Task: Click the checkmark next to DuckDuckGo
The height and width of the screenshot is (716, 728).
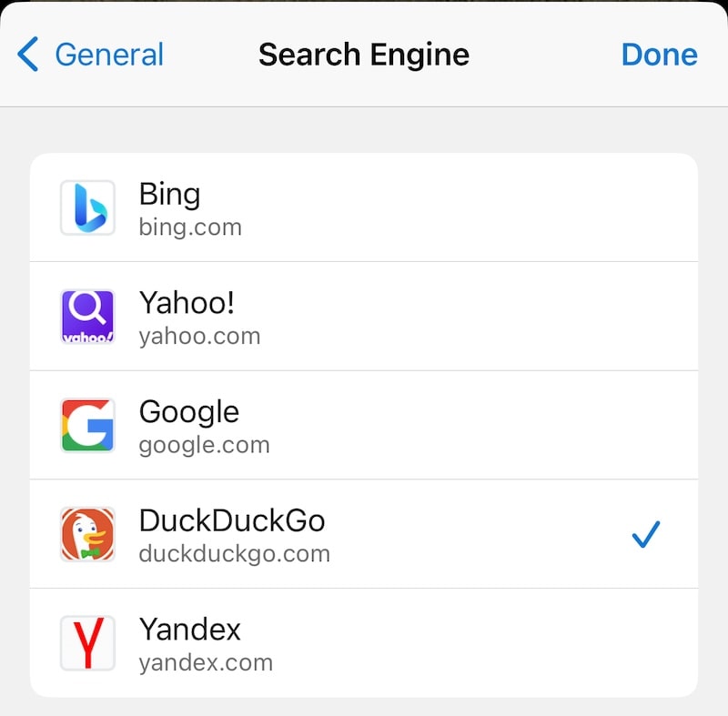Action: (x=647, y=534)
